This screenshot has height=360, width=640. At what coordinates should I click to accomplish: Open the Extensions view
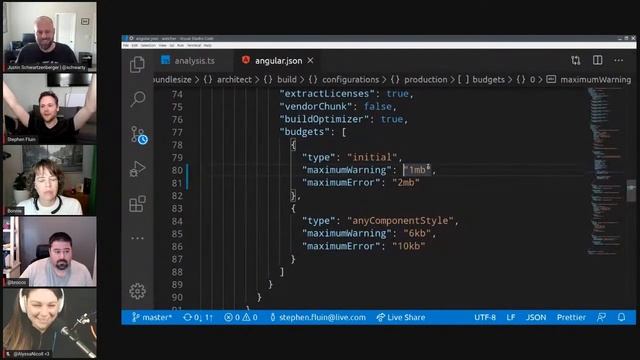pos(137,203)
